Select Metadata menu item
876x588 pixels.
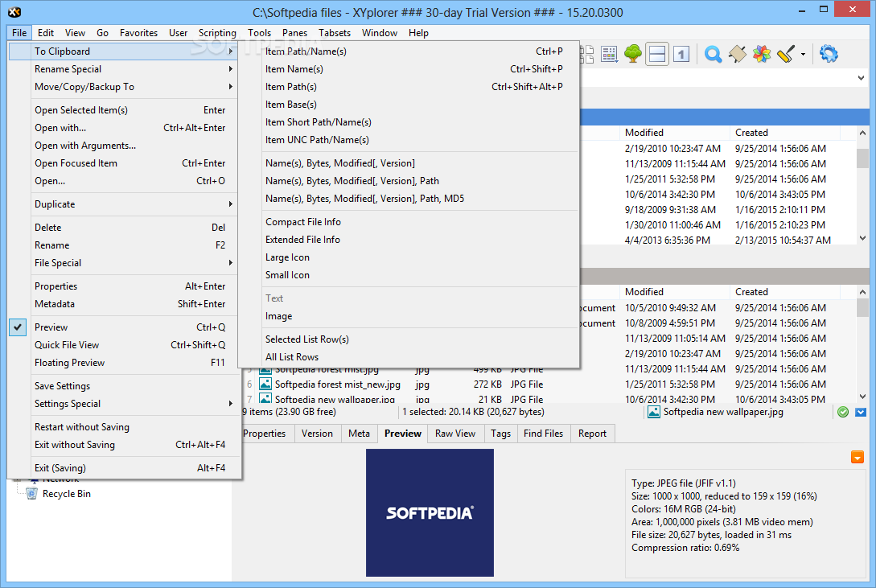click(123, 304)
